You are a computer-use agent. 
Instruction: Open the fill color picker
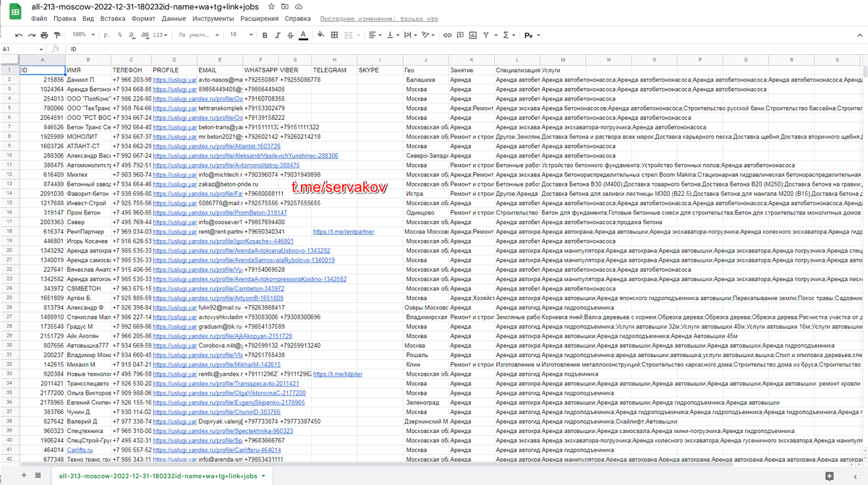(x=320, y=35)
